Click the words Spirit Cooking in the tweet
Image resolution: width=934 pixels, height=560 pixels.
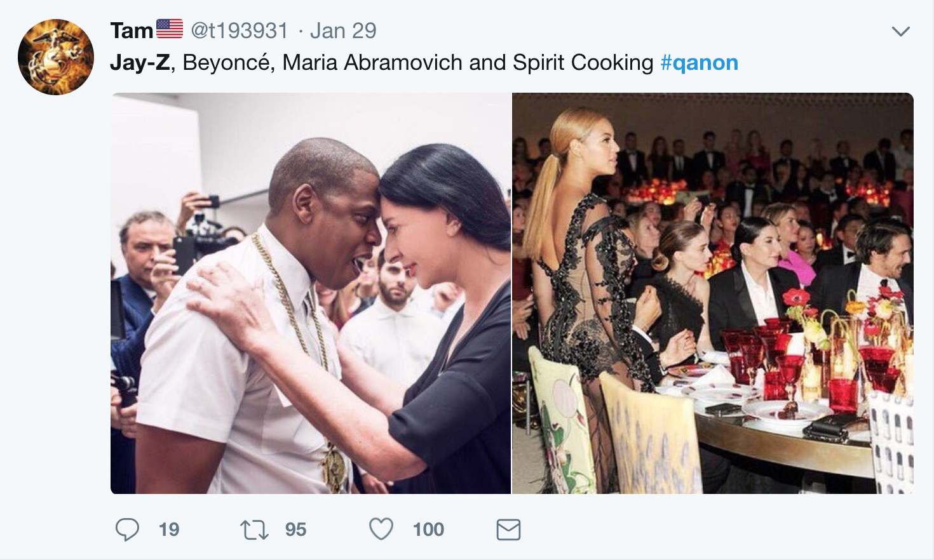(x=583, y=63)
